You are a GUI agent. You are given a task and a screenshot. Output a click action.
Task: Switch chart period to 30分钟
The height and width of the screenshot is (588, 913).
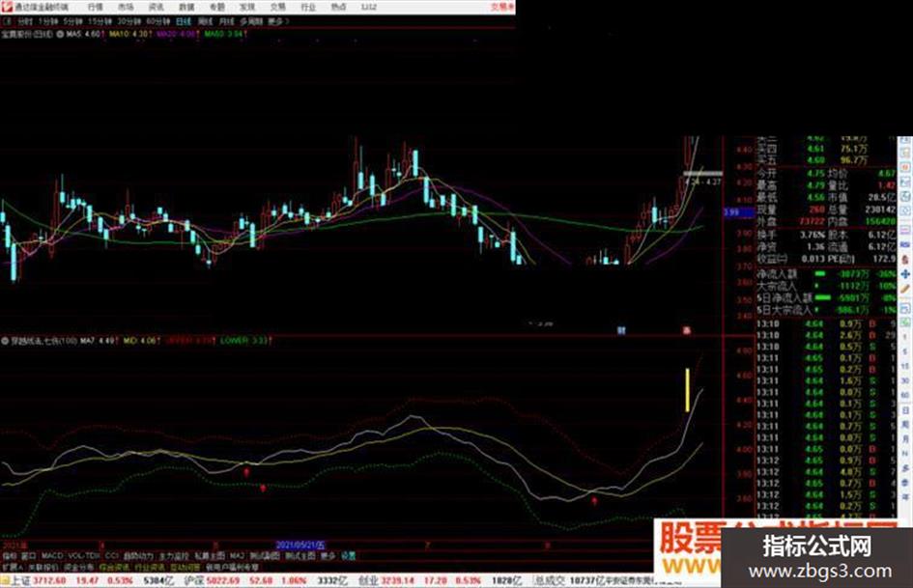(x=128, y=21)
